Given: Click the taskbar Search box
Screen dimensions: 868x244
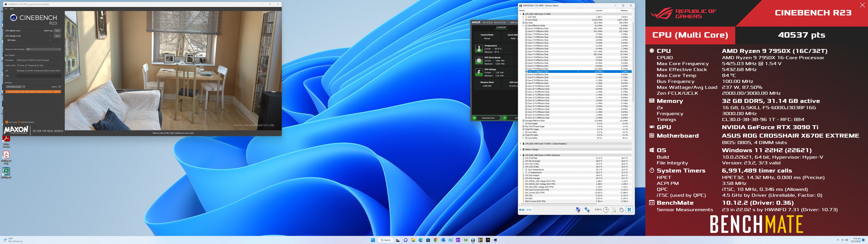Looking at the screenshot, I should 386,240.
